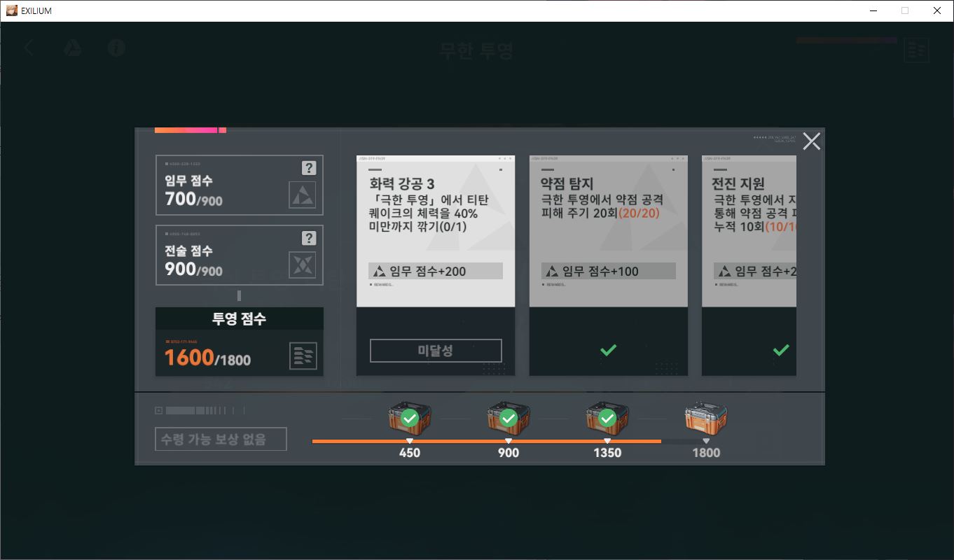Open the reward chest at 1350 points
The height and width of the screenshot is (560, 954).
[x=607, y=419]
